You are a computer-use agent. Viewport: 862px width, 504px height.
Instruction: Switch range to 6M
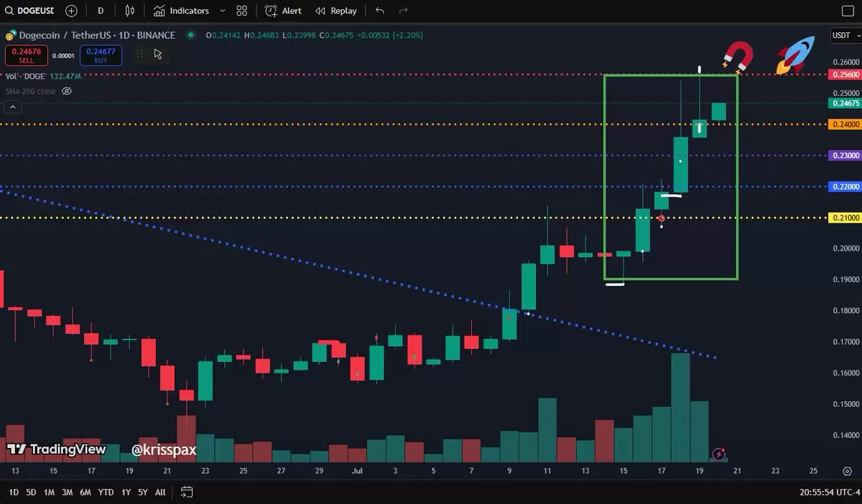point(85,493)
